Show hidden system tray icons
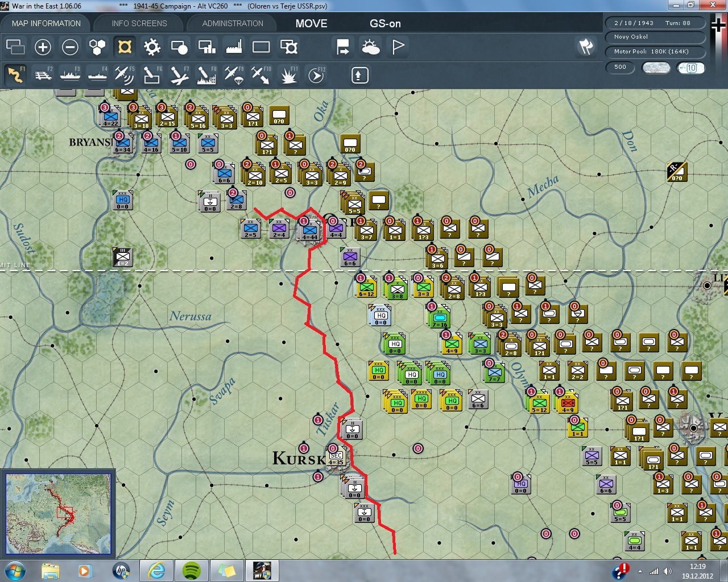 tap(640, 571)
